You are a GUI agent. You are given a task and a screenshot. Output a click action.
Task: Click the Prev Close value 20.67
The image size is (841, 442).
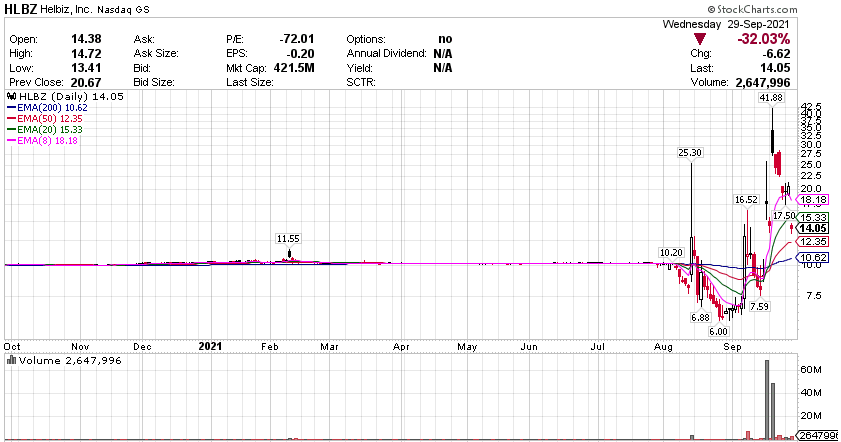86,83
